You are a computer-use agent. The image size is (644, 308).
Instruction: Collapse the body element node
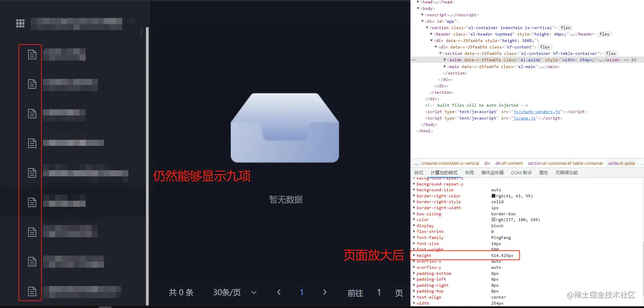tap(418, 9)
